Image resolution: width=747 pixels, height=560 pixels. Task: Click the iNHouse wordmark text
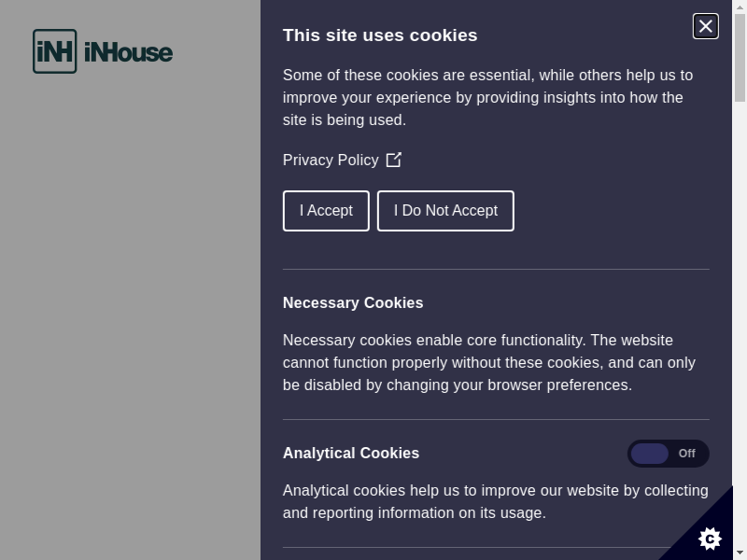(128, 52)
